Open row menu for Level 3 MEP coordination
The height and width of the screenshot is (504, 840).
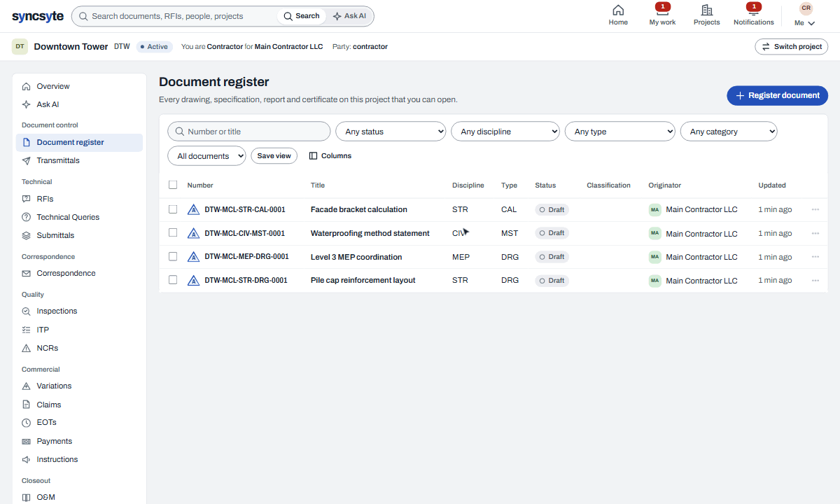(815, 257)
